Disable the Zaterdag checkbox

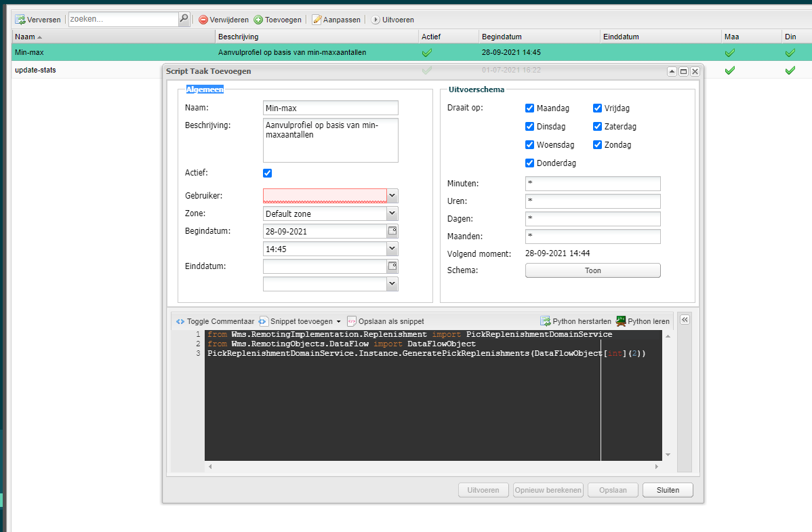[x=598, y=126]
